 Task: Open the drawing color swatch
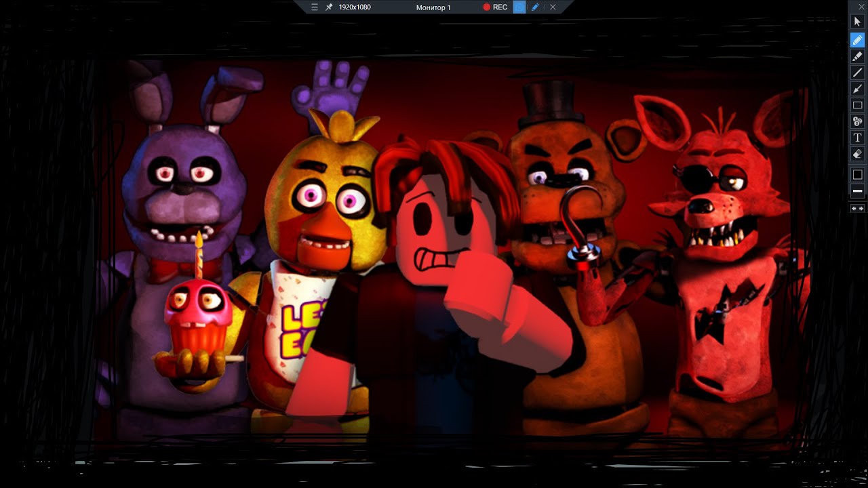point(857,174)
